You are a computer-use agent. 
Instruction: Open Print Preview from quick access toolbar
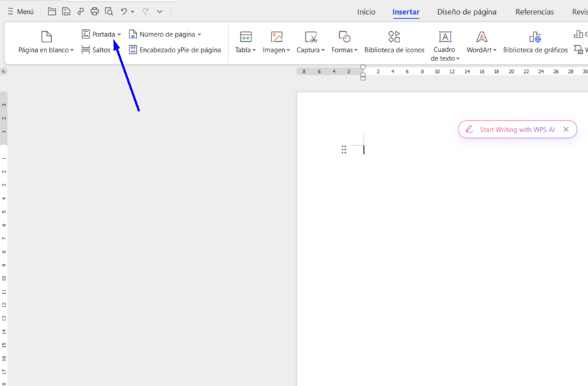coord(109,11)
